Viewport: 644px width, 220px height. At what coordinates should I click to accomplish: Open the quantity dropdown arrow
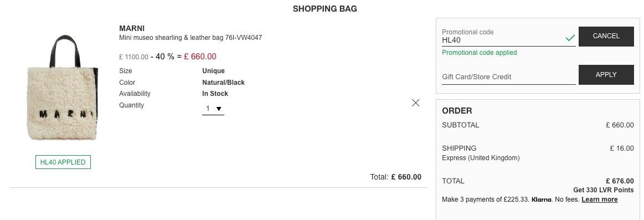(219, 109)
